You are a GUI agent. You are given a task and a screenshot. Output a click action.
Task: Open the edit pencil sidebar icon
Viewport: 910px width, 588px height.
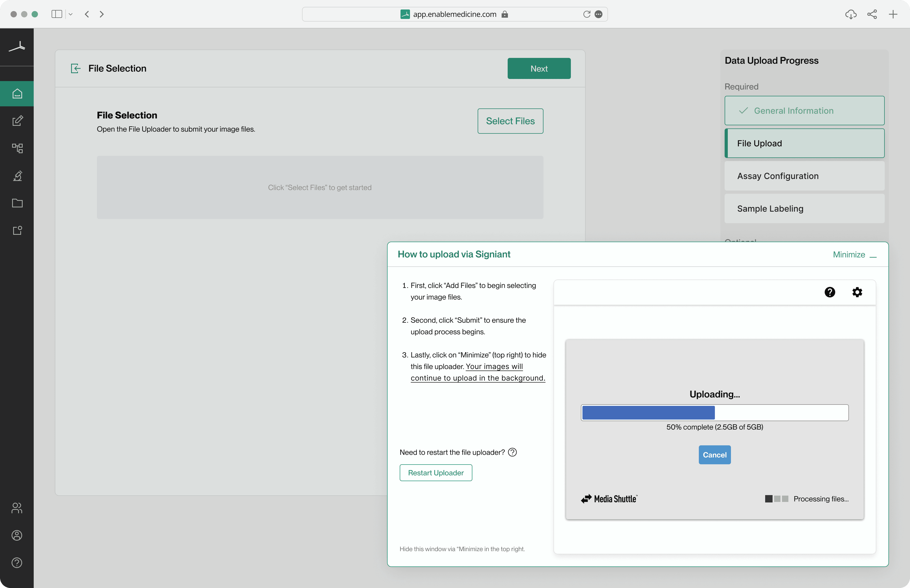pyautogui.click(x=17, y=121)
